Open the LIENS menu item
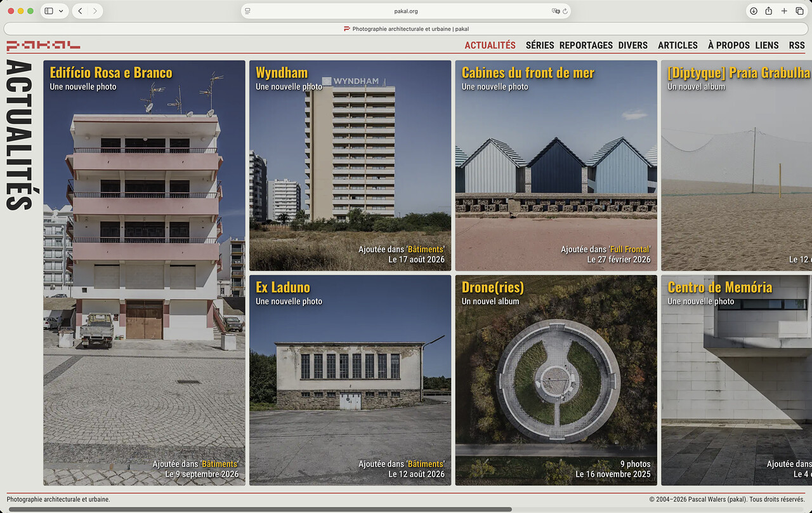Image resolution: width=812 pixels, height=513 pixels. (x=767, y=45)
